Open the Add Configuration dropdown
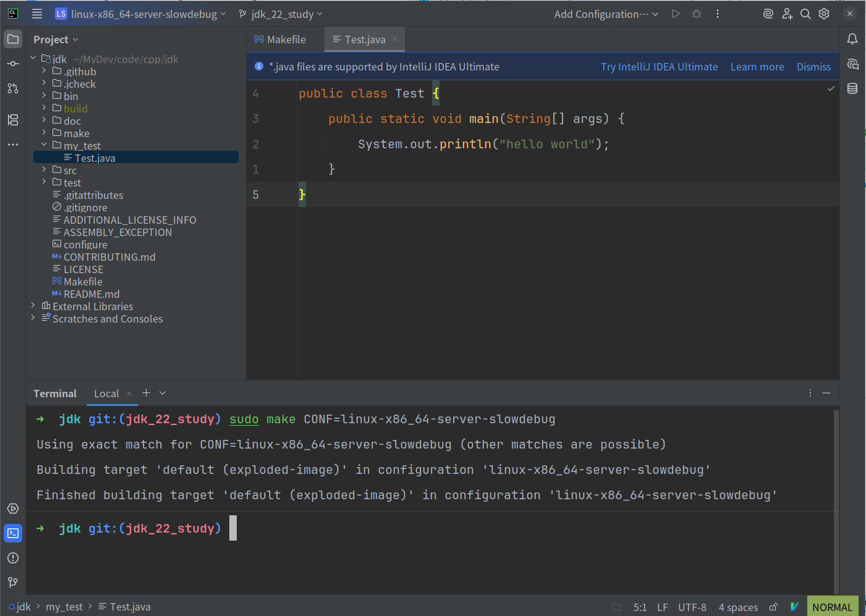The image size is (866, 616). 606,14
